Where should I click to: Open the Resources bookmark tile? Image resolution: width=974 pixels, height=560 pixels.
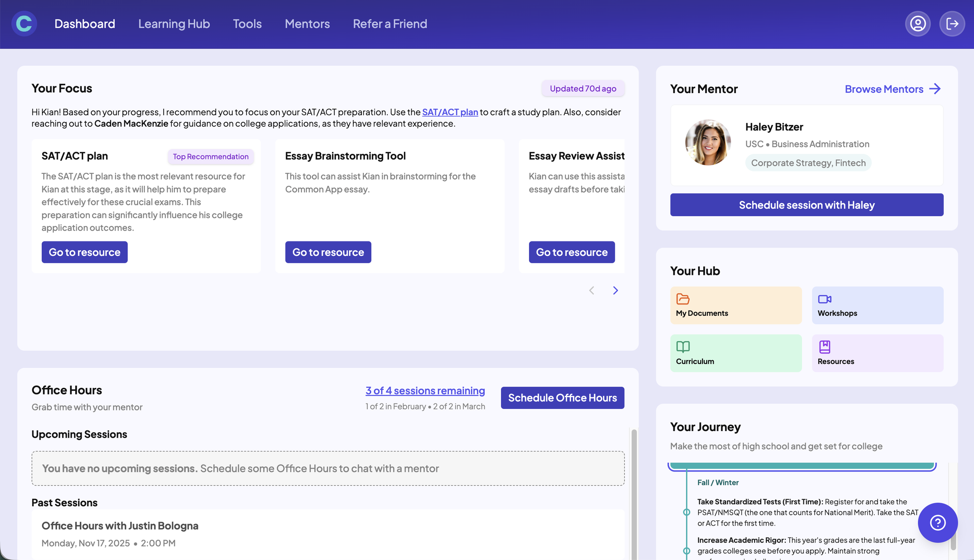[x=877, y=353]
